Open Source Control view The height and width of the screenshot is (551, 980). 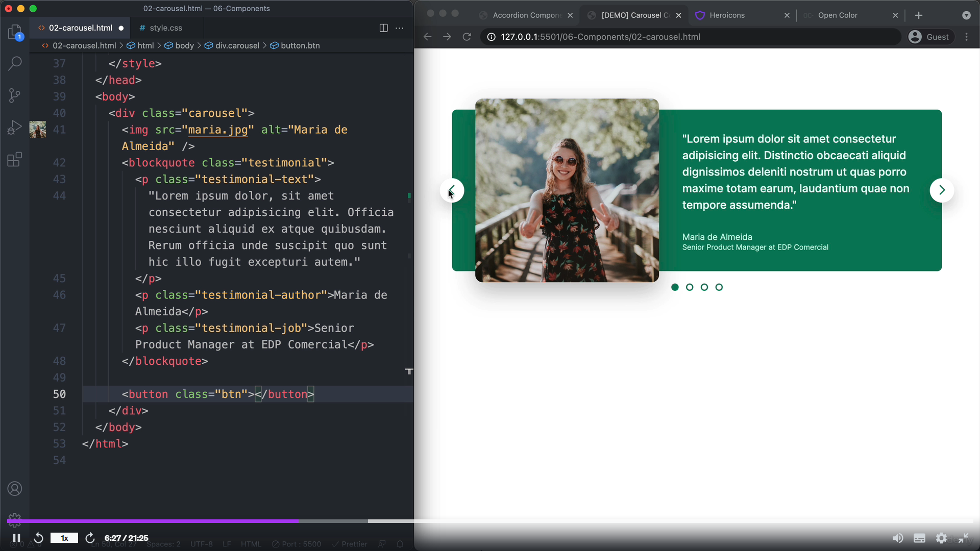(15, 95)
